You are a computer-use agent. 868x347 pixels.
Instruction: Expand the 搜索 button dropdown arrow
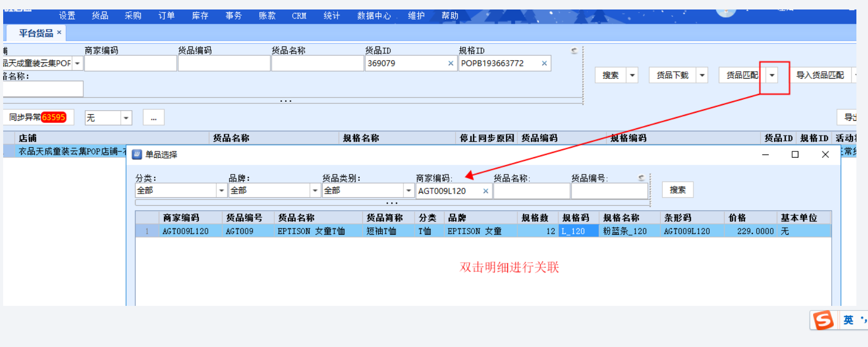[632, 75]
